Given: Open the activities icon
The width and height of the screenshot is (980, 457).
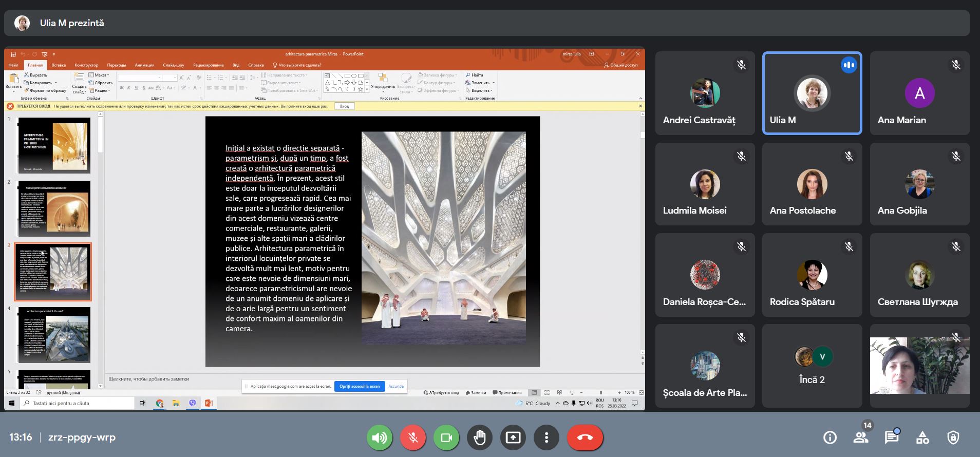Looking at the screenshot, I should pos(922,437).
